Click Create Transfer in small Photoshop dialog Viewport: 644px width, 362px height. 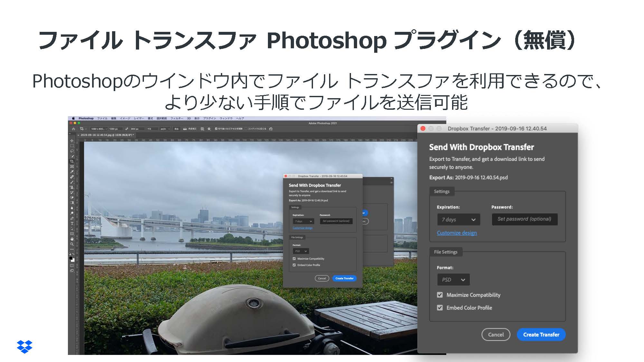click(x=344, y=278)
